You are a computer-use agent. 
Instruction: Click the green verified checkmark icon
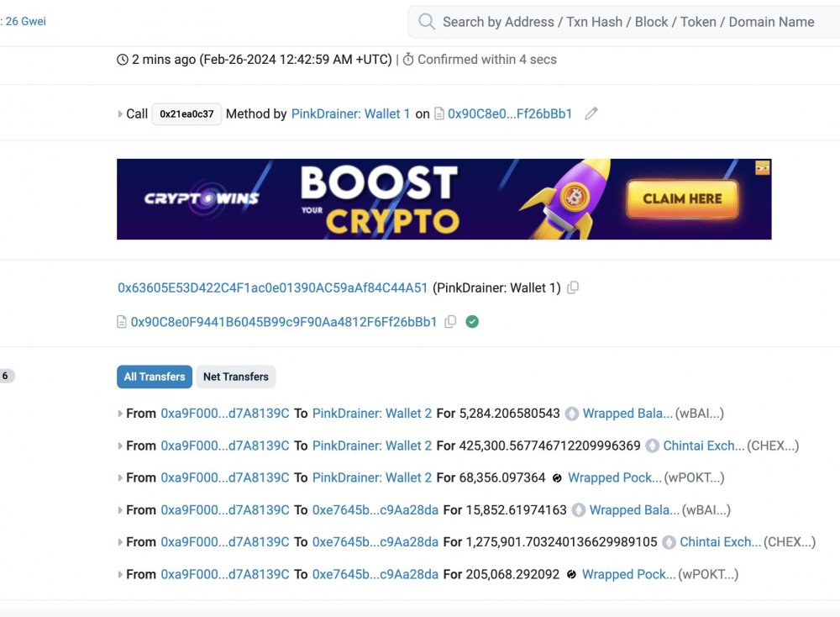pyautogui.click(x=472, y=322)
